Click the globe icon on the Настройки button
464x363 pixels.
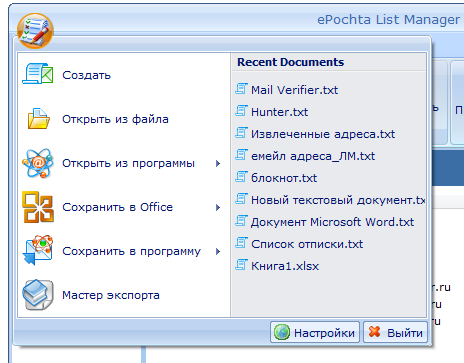pos(282,332)
